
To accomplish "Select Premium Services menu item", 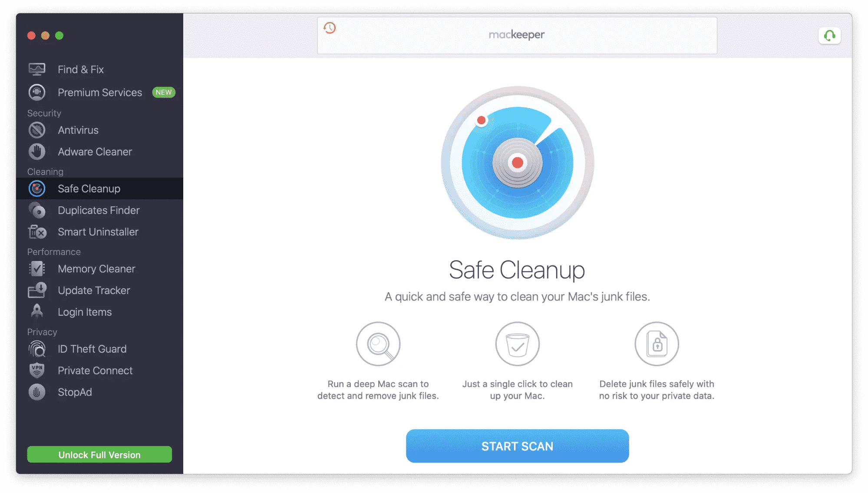I will pos(99,92).
